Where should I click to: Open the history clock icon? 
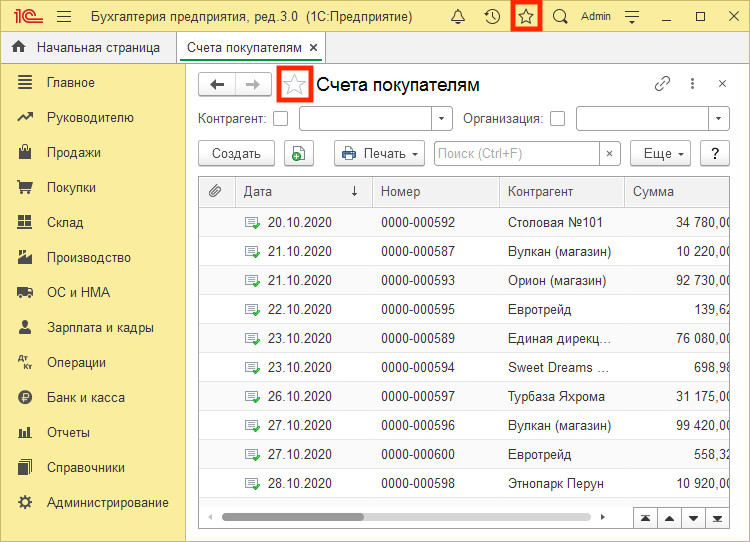tap(492, 17)
